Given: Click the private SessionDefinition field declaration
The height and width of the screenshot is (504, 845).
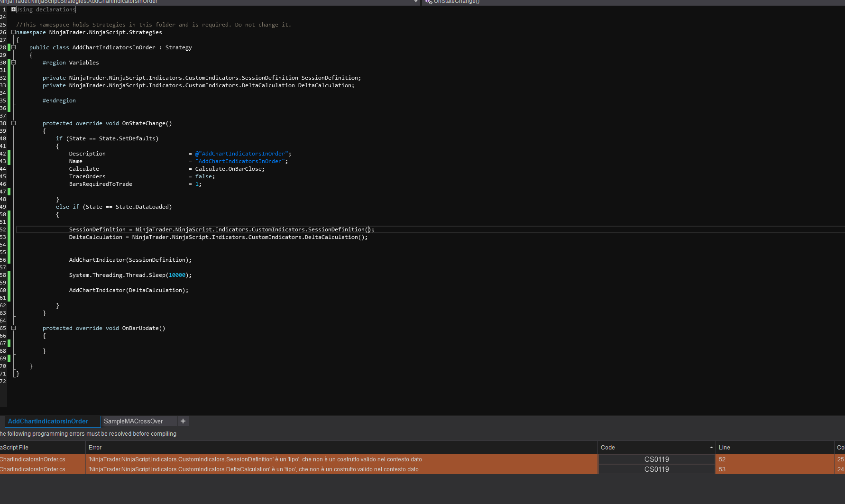Looking at the screenshot, I should click(x=202, y=78).
